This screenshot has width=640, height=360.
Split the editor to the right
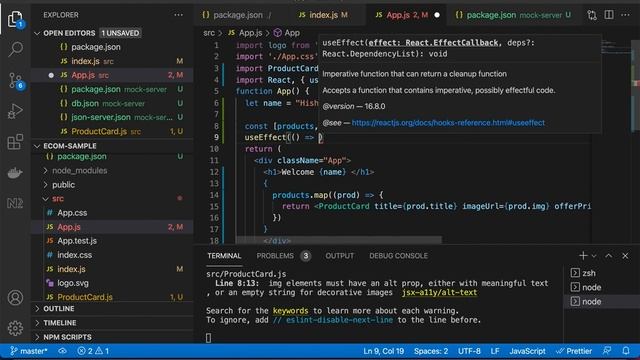pos(609,15)
